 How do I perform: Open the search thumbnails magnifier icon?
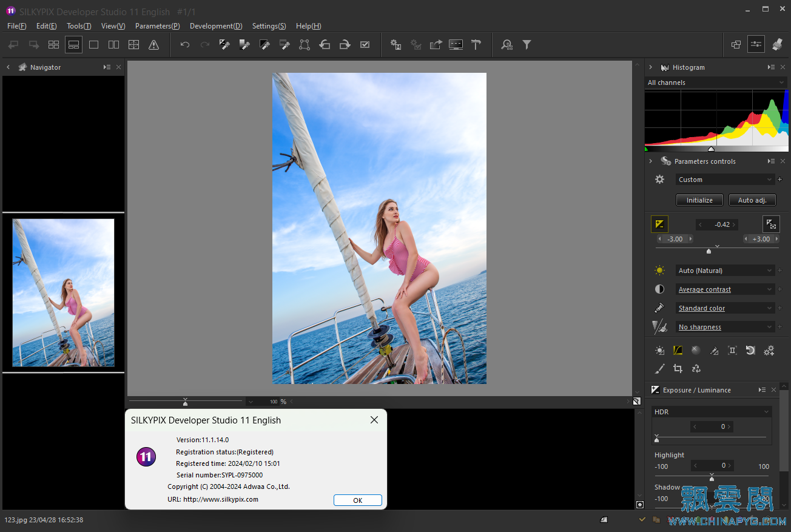(507, 44)
